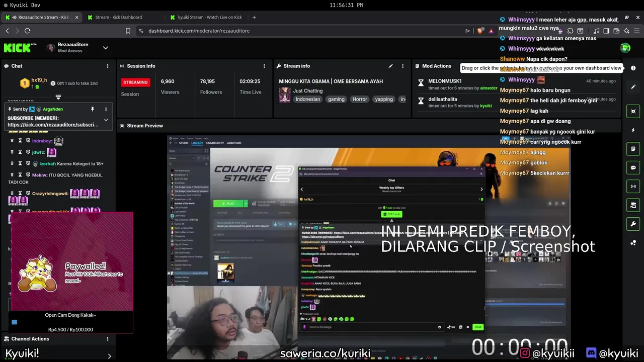644x362 pixels.
Task: Expand the pinned SUBSCRIBE message chevron
Action: (x=106, y=120)
